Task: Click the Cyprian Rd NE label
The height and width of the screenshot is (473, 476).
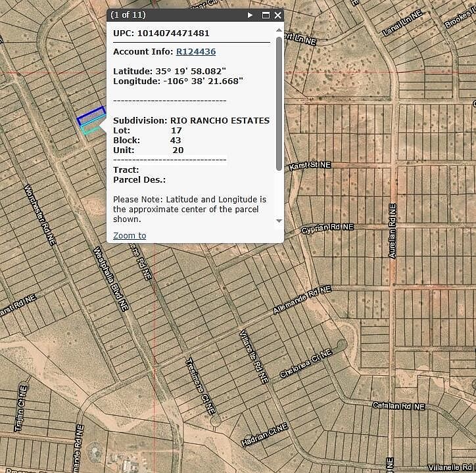Action: [x=327, y=229]
